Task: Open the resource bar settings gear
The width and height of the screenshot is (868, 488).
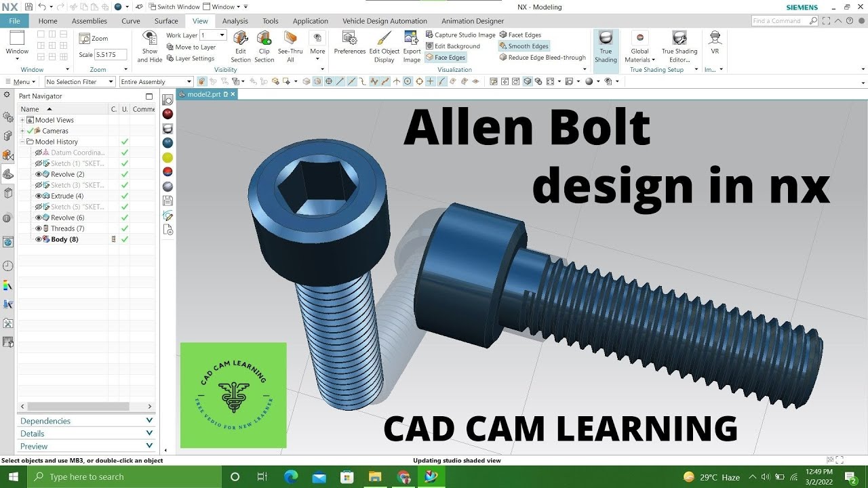Action: coord(7,95)
